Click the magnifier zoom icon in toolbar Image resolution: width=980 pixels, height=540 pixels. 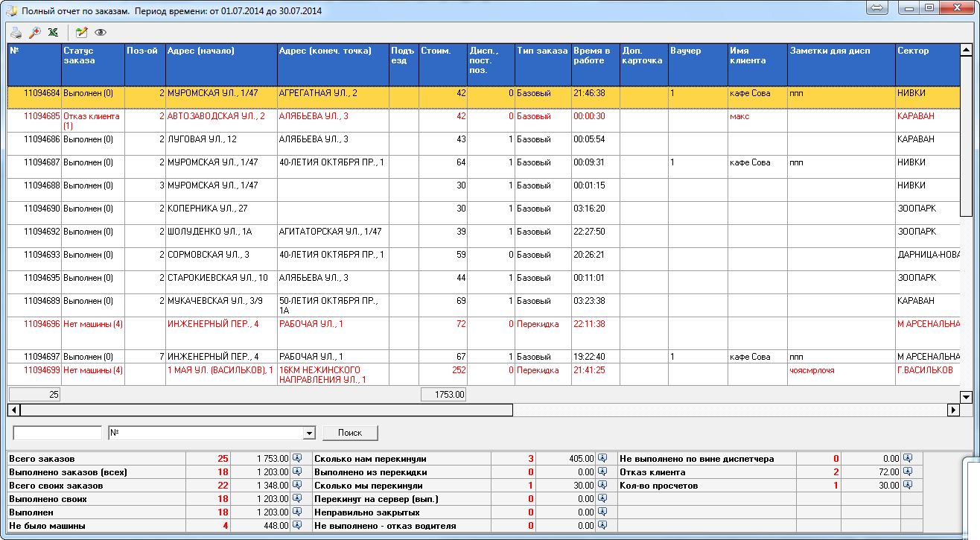[34, 32]
